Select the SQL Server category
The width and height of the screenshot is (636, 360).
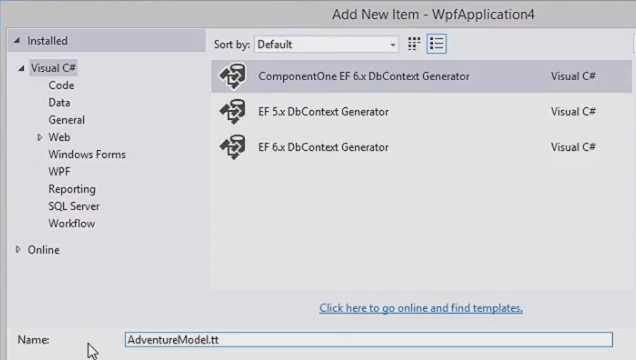coord(74,206)
